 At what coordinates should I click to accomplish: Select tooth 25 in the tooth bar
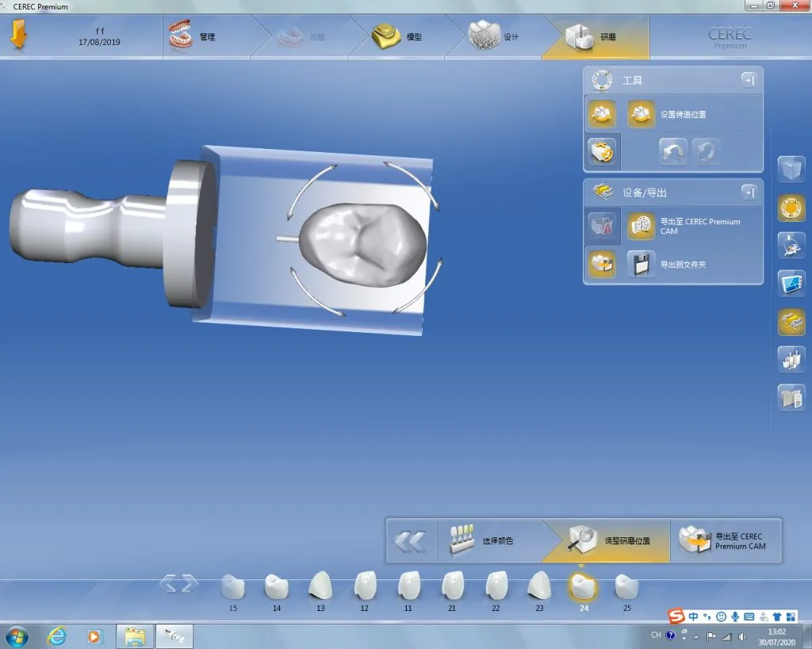pyautogui.click(x=626, y=586)
